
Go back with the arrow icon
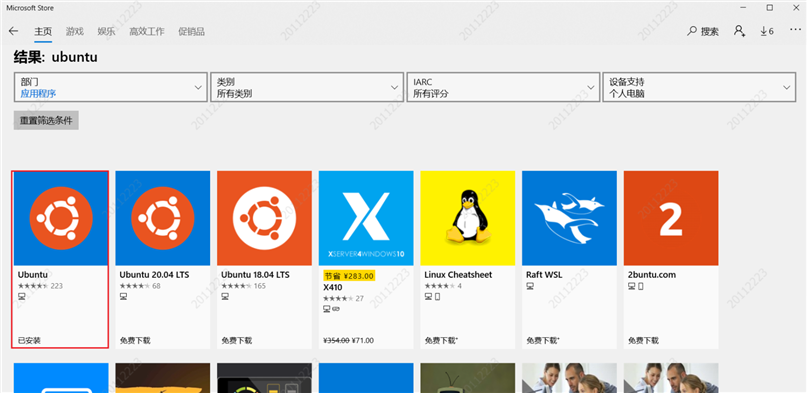point(14,31)
